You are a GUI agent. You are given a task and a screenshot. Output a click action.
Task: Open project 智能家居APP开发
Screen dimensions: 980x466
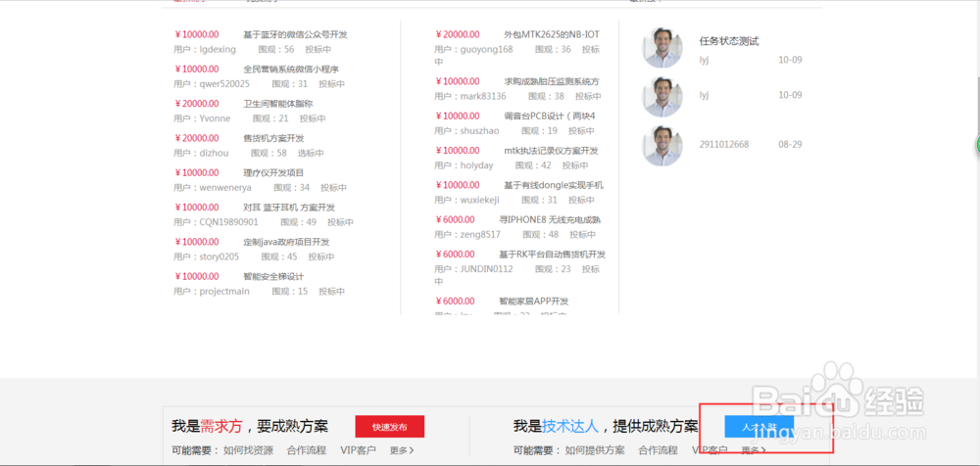534,302
